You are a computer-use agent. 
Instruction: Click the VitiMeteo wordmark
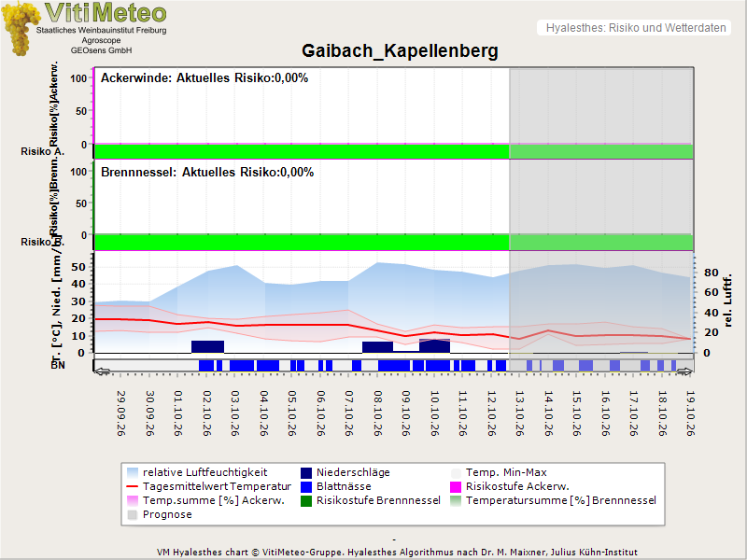pyautogui.click(x=106, y=12)
